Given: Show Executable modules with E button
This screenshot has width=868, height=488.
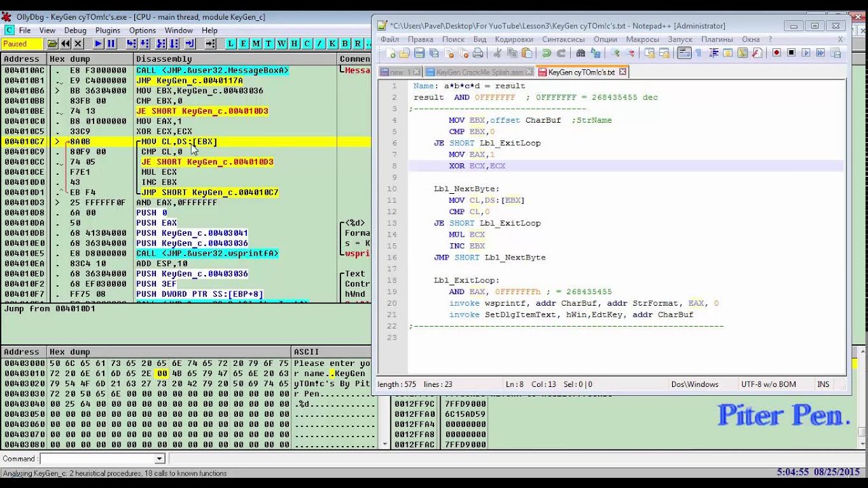Looking at the screenshot, I should coord(244,43).
